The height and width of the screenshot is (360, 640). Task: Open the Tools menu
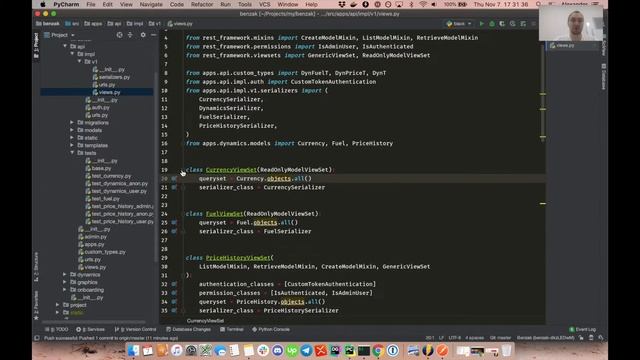point(244,4)
